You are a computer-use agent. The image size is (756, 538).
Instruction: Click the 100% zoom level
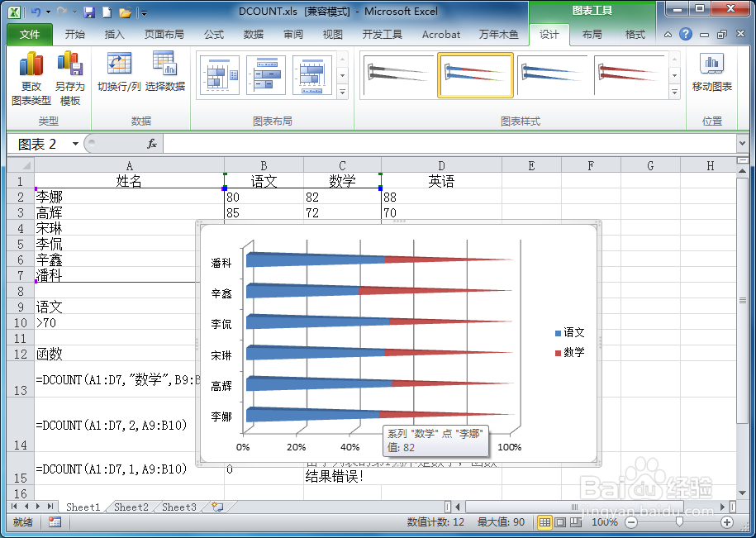(605, 521)
